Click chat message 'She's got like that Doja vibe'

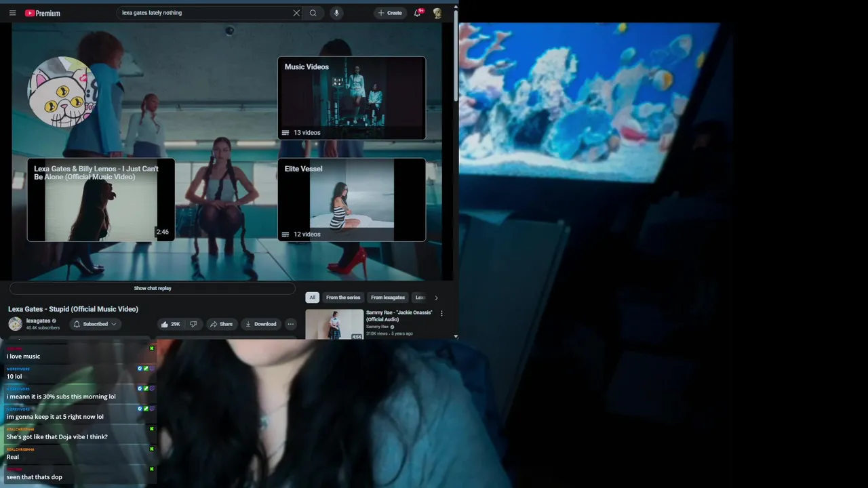[x=57, y=436]
